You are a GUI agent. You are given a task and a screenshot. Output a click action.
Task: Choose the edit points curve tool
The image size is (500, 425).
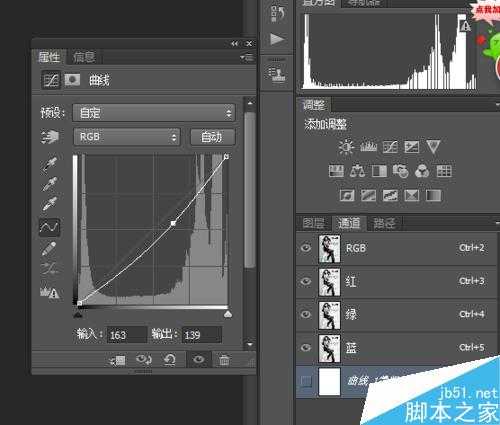tap(50, 227)
